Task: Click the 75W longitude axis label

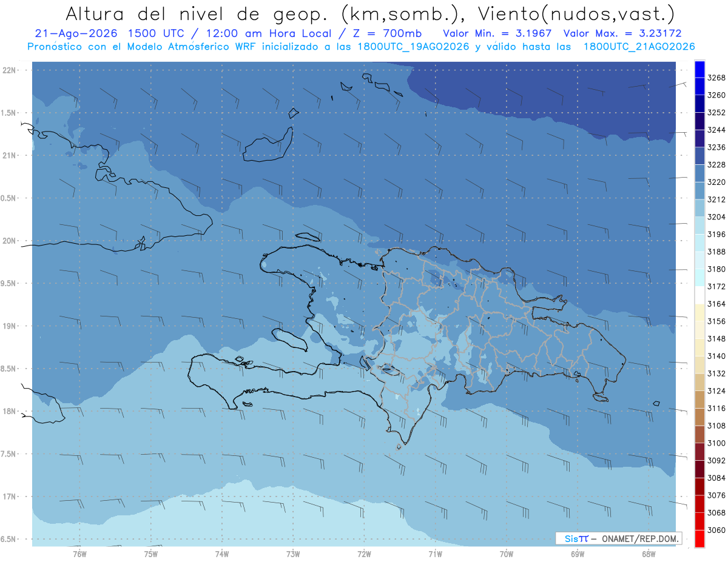Action: coord(151,554)
